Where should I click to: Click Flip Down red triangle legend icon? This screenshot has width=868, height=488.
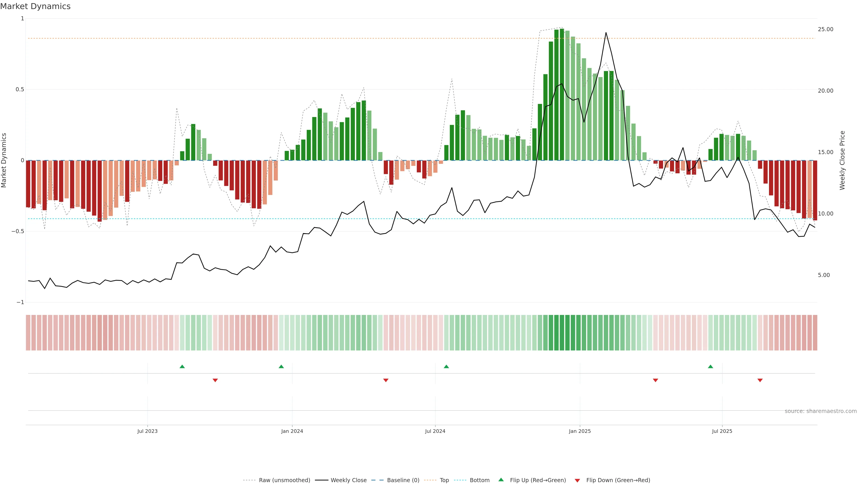(577, 481)
